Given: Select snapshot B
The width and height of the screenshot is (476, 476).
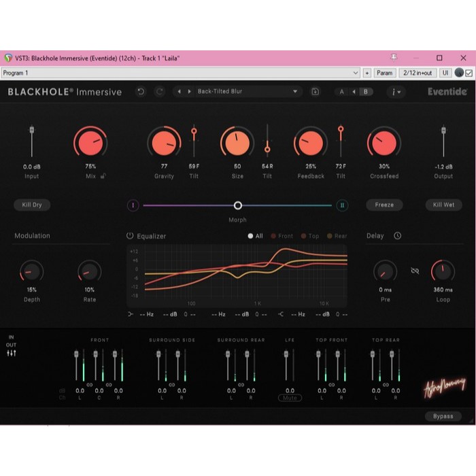Looking at the screenshot, I should [x=366, y=92].
